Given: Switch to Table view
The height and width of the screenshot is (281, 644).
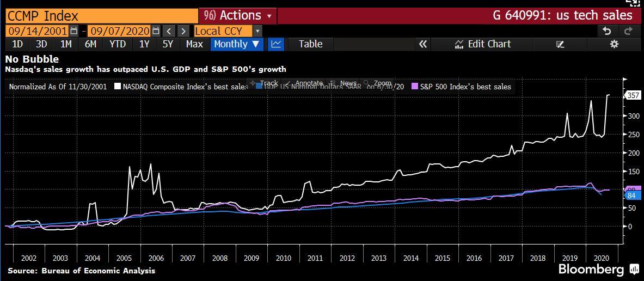Looking at the screenshot, I should pyautogui.click(x=310, y=44).
